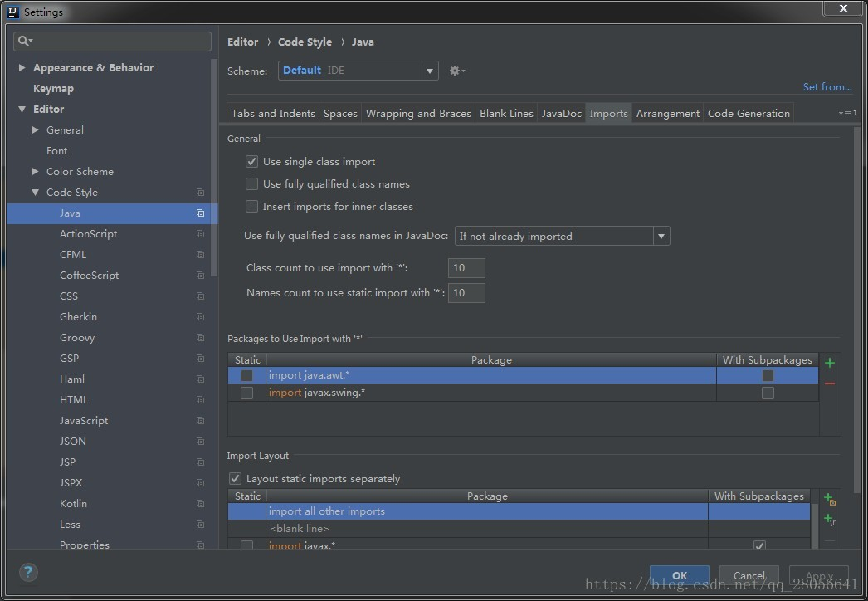Expand the General tree node
The width and height of the screenshot is (868, 601).
36,129
